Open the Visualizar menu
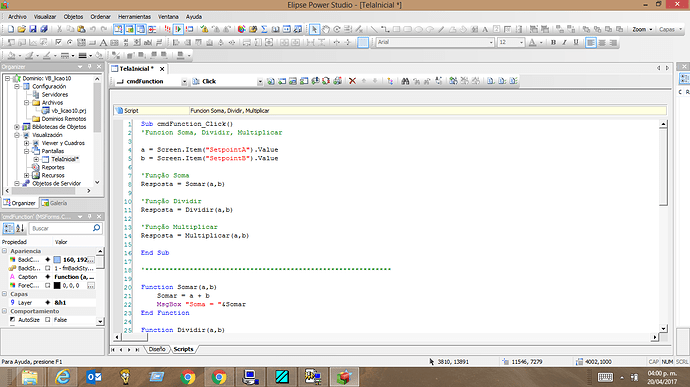 coord(45,17)
